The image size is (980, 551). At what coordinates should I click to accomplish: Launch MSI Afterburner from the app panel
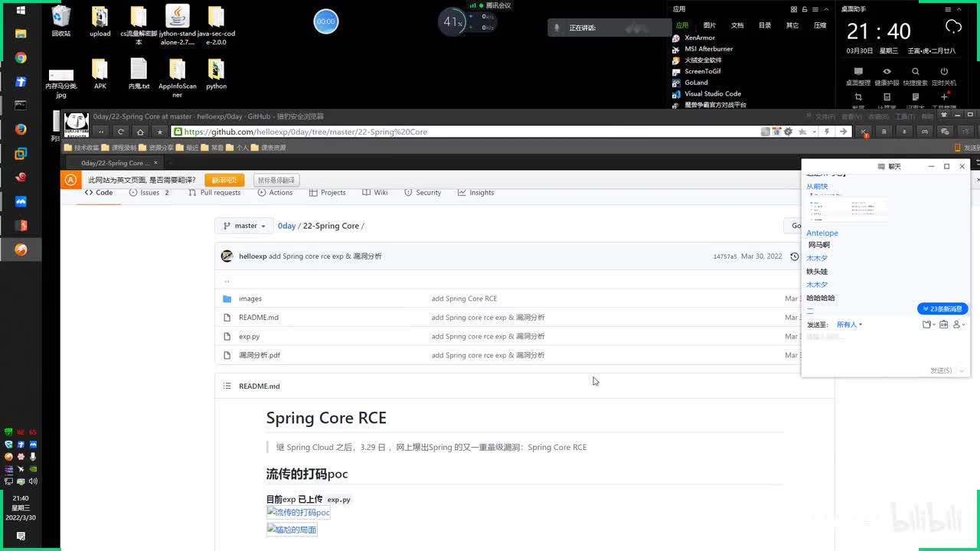708,49
